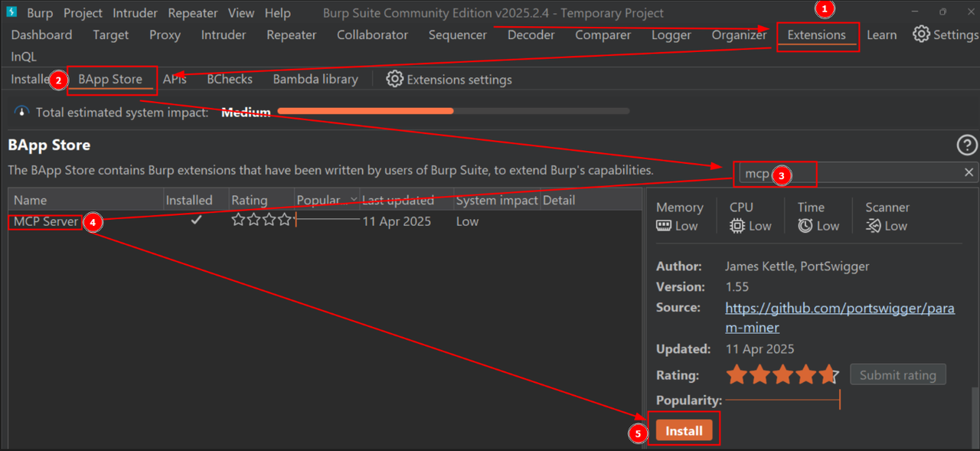Click the Scanner impact icon
Viewport: 980px width, 451px height.
tap(873, 226)
